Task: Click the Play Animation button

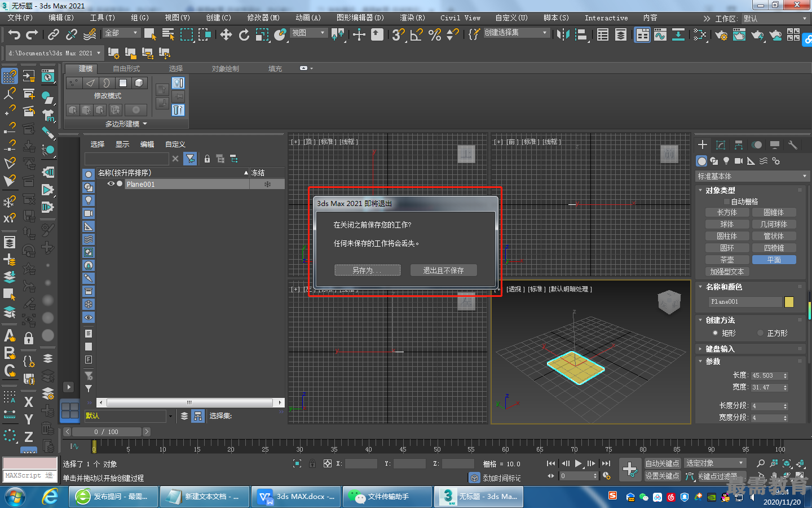Action: click(x=578, y=463)
